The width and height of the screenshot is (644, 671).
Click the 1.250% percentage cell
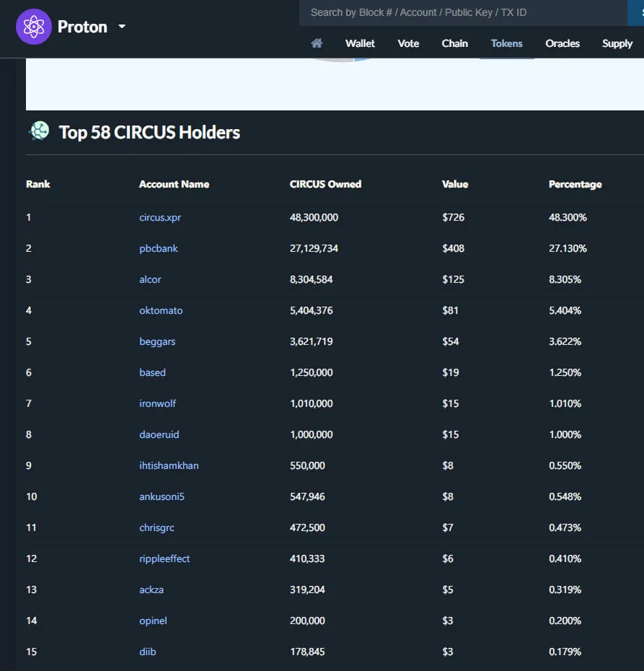[x=565, y=373]
